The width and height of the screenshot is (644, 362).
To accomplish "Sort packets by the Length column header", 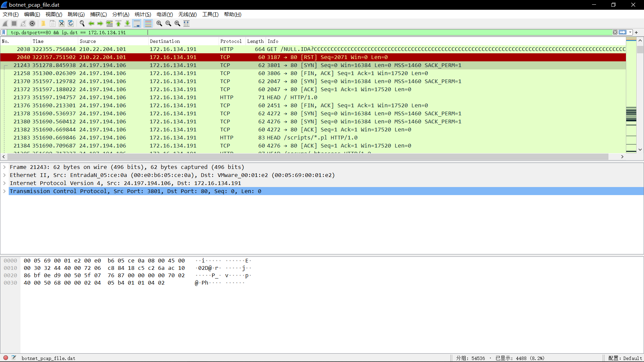I will tap(256, 41).
